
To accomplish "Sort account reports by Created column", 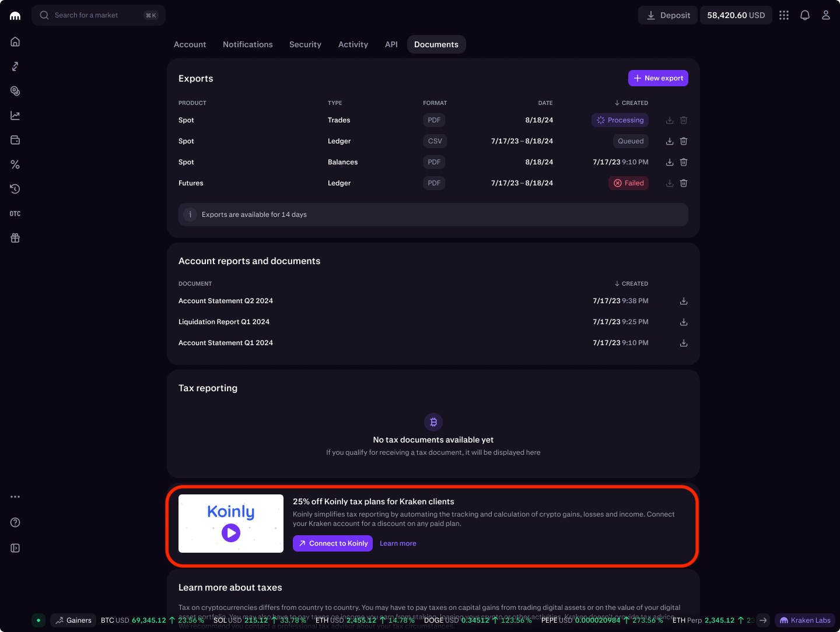I will (x=631, y=283).
